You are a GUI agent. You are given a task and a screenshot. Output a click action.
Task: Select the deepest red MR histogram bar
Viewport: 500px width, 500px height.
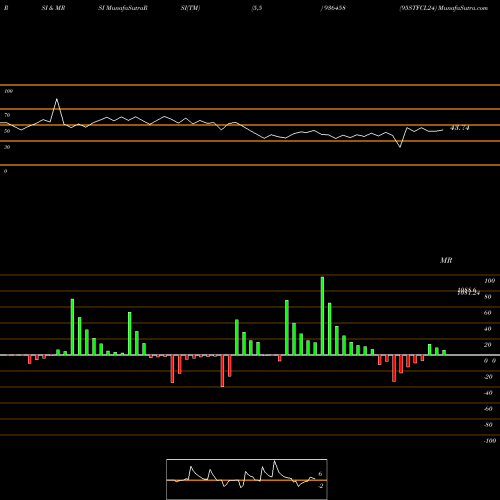(222, 371)
